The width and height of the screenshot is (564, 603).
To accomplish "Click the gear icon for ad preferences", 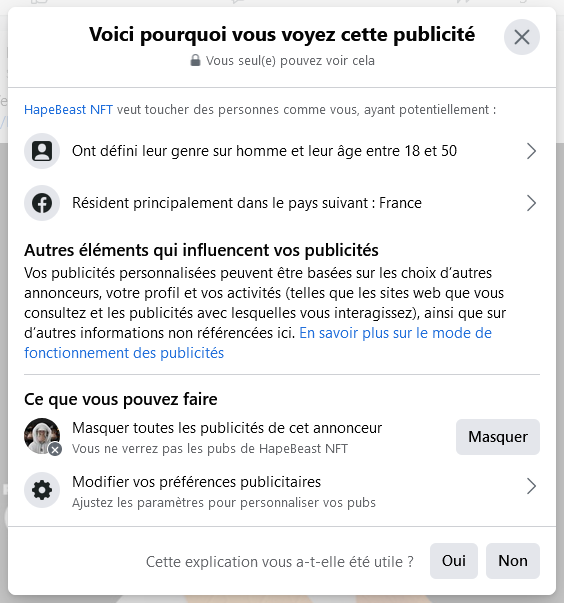I will coord(42,490).
